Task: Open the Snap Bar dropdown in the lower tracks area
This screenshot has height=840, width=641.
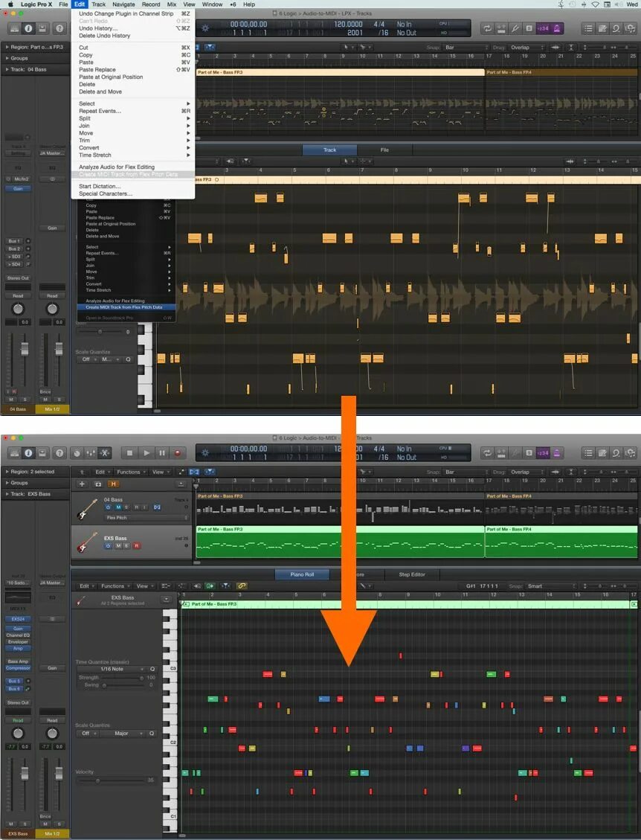Action: pyautogui.click(x=466, y=472)
